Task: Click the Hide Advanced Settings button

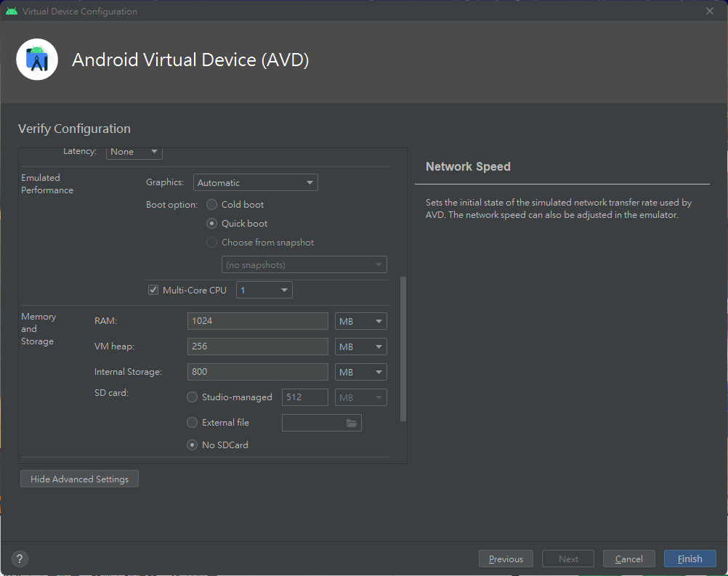Action: tap(79, 479)
